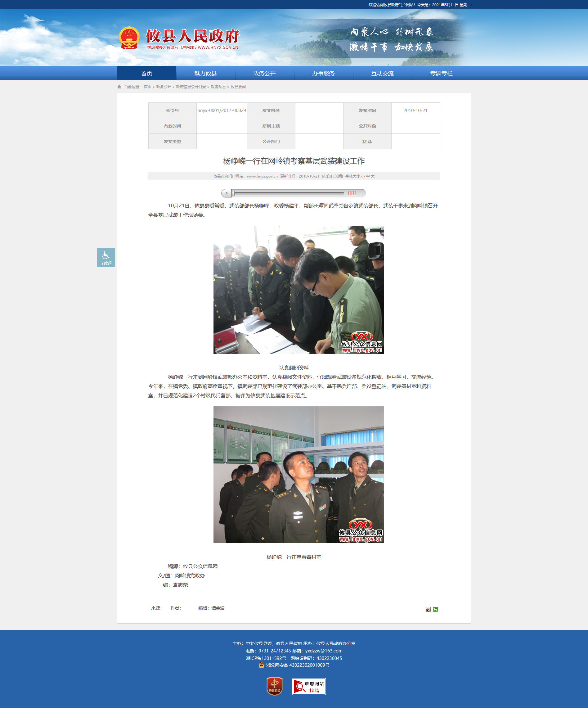Click the 湘ICP备13011592号 link
Viewport: 588px width, 708px height.
pos(266,658)
